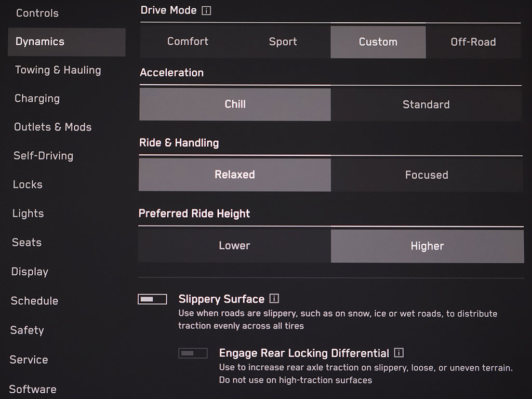Image resolution: width=532 pixels, height=399 pixels.
Task: Navigate to Seats settings
Action: 27,243
